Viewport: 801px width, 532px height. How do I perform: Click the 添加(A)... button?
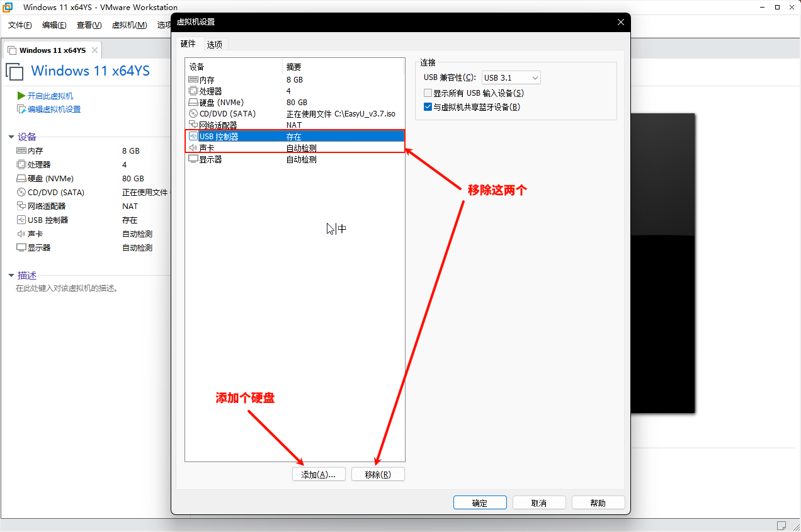pos(319,475)
